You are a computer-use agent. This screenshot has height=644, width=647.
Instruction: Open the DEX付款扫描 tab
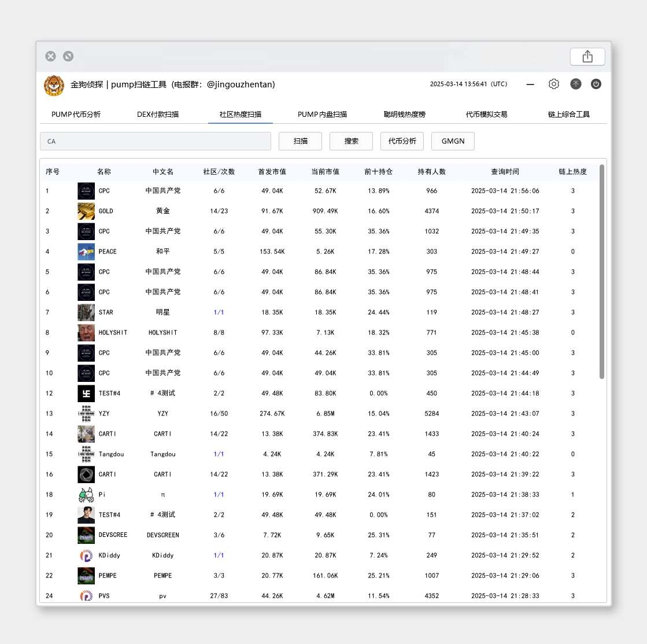[x=158, y=115]
